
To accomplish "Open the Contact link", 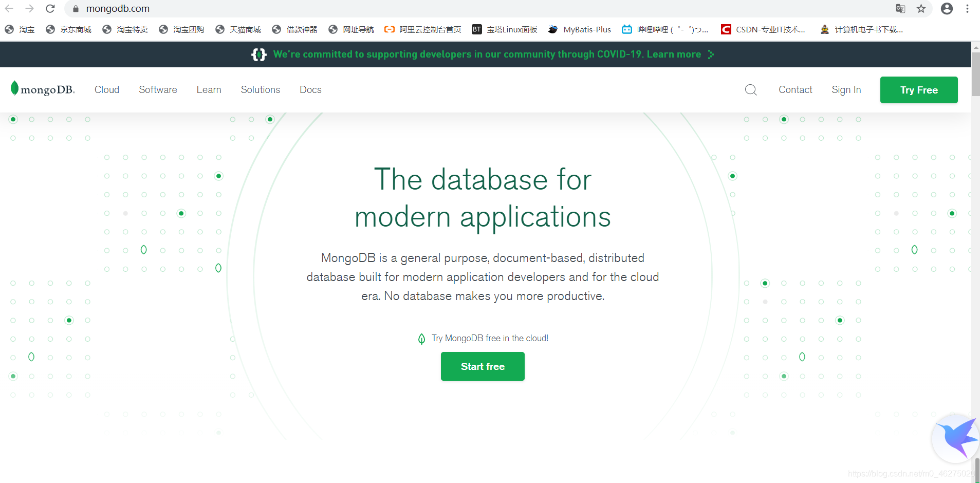I will tap(796, 90).
